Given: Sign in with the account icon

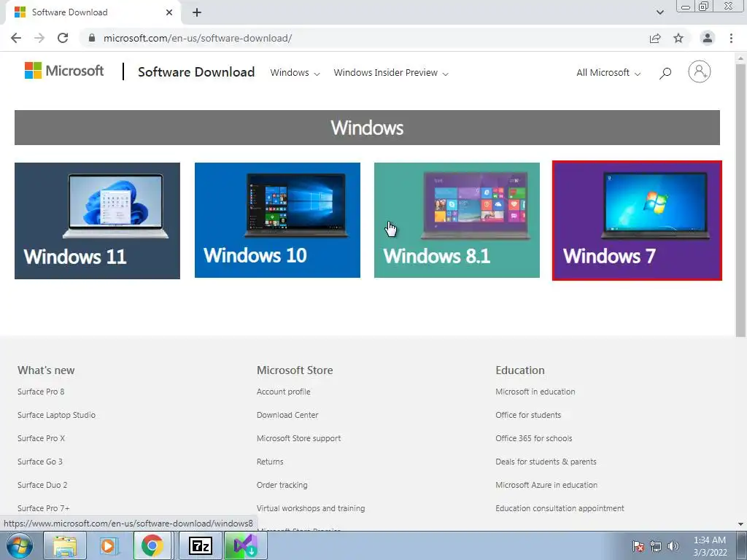Looking at the screenshot, I should (700, 72).
